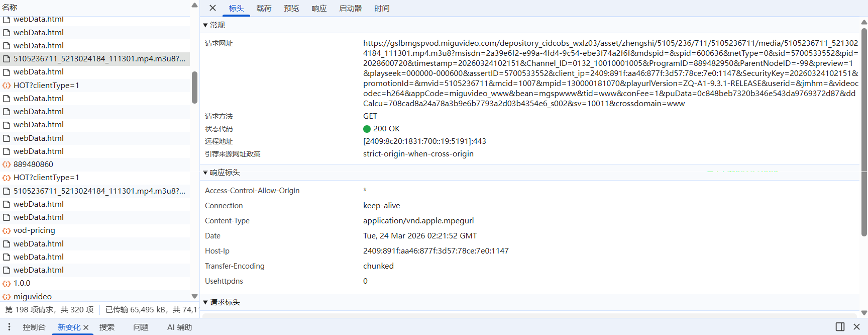This screenshot has width=868, height=335.
Task: Open the 问题 drawer tab
Action: 141,327
